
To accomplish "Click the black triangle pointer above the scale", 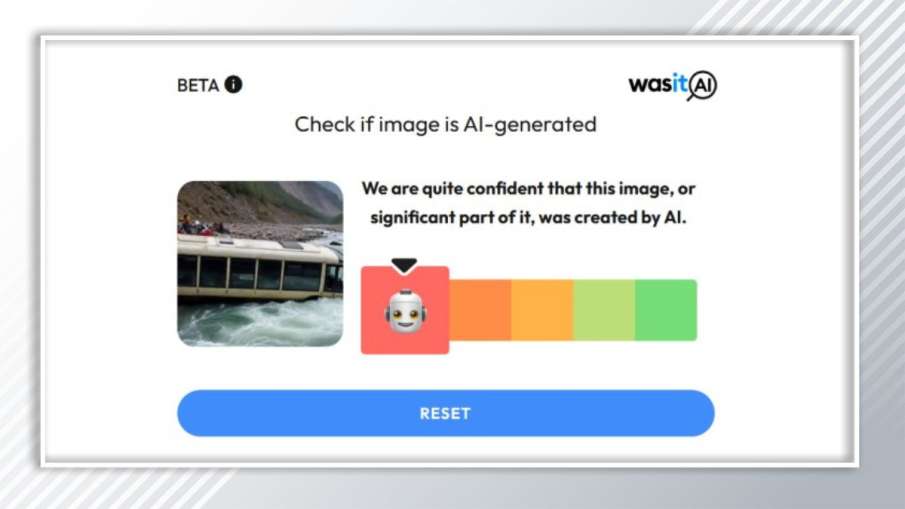I will point(404,265).
